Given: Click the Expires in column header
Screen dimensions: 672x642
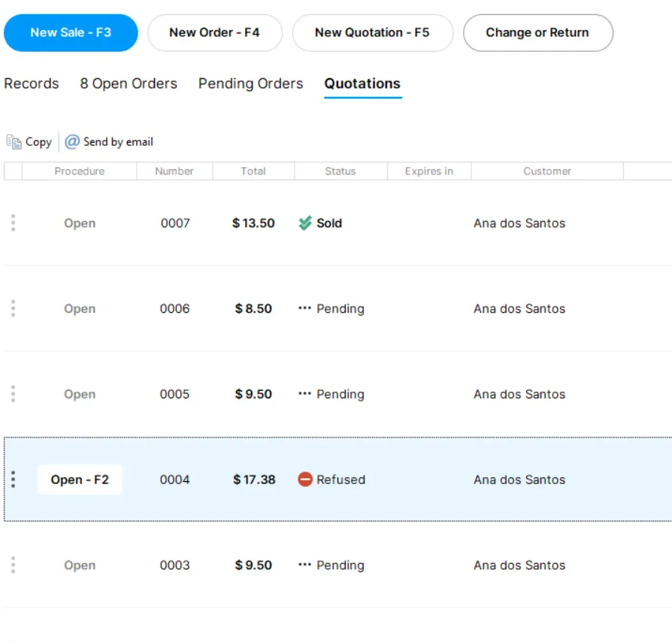Looking at the screenshot, I should pos(428,171).
